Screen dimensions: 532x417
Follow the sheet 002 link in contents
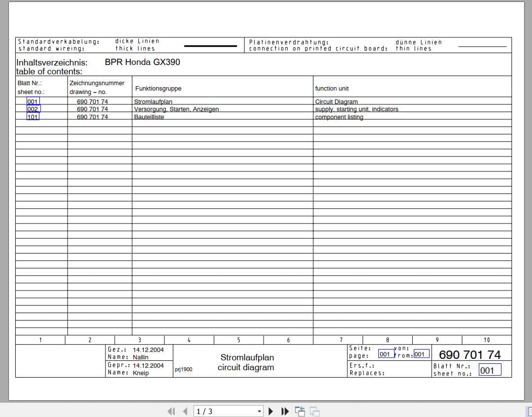pyautogui.click(x=33, y=109)
